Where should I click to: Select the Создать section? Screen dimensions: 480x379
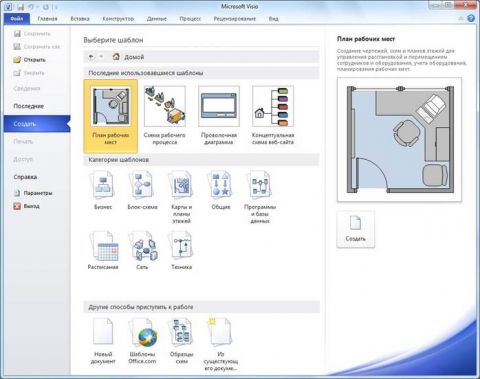[37, 124]
